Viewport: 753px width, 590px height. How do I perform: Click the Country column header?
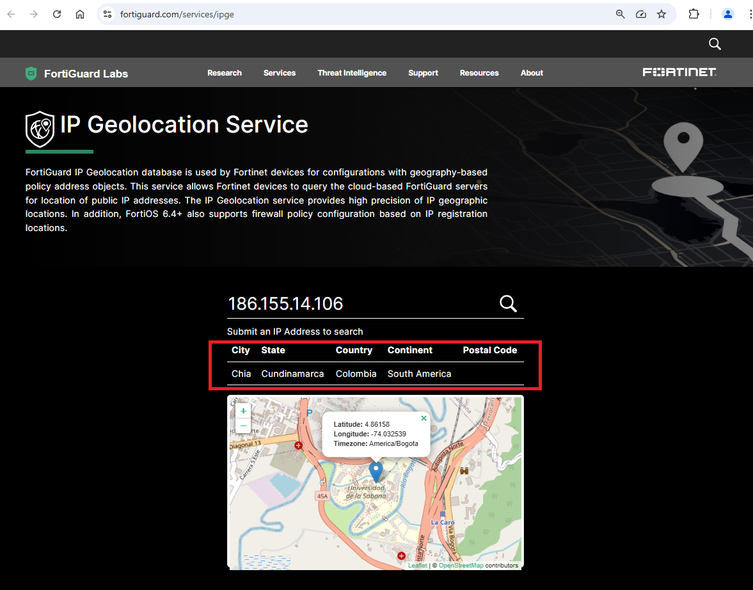354,350
